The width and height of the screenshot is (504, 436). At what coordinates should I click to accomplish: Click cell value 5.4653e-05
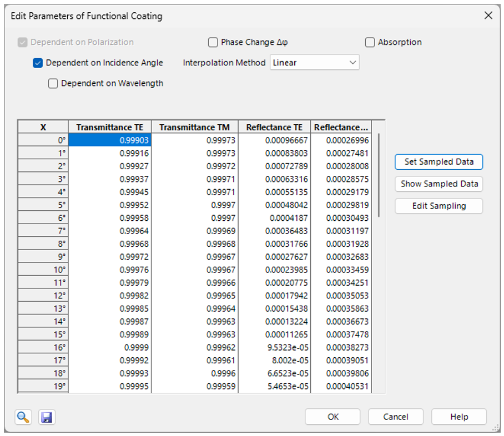[x=274, y=386]
